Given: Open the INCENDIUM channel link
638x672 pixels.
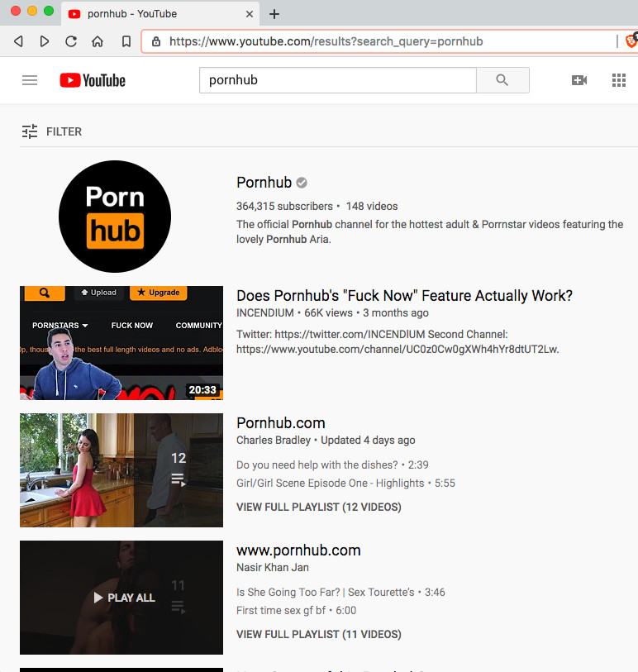Looking at the screenshot, I should (264, 313).
